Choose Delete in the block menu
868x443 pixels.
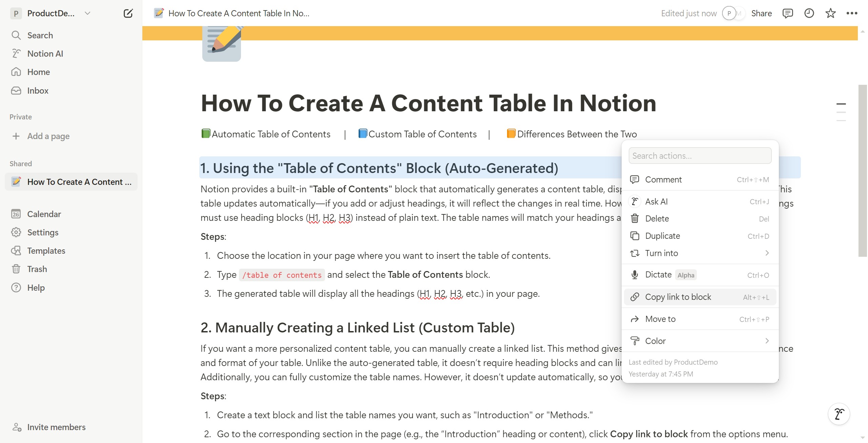(x=700, y=218)
